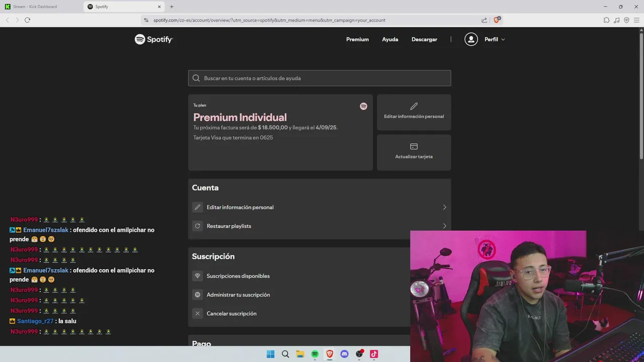This screenshot has height=362, width=644.
Task: Close the Spotify browser tab
Action: click(159, 7)
